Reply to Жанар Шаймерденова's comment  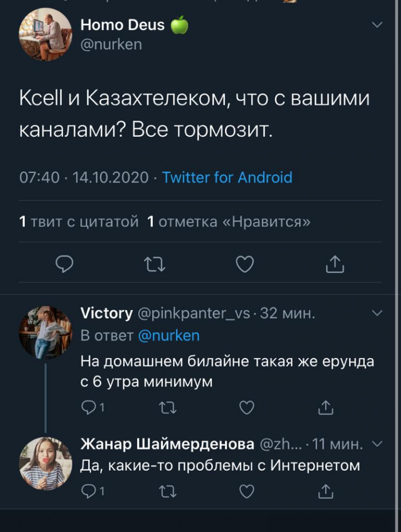tap(88, 491)
